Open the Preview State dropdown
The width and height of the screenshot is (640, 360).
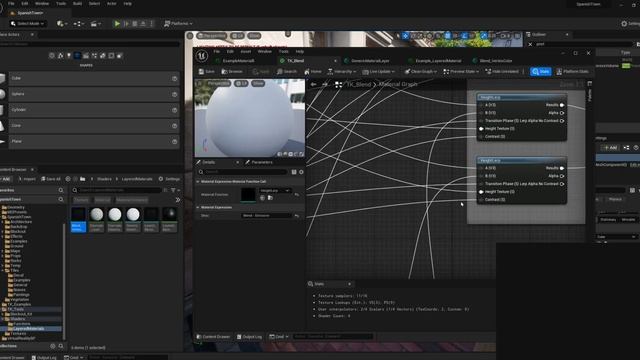coord(461,71)
